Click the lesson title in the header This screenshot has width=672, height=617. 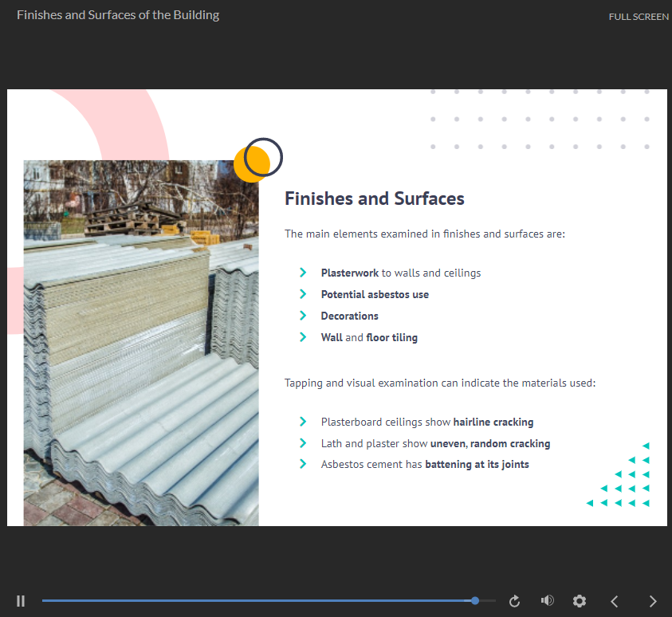tap(118, 15)
